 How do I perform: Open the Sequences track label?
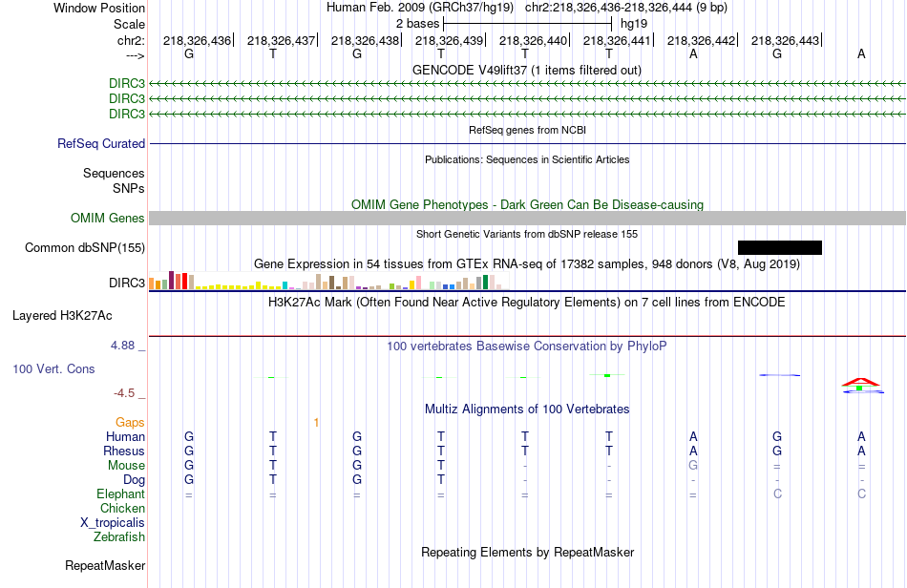(x=114, y=173)
